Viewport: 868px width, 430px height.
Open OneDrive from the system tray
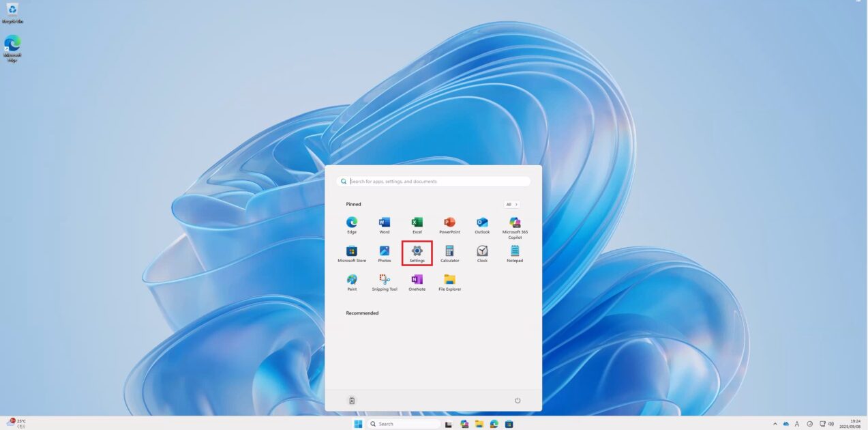click(x=785, y=424)
